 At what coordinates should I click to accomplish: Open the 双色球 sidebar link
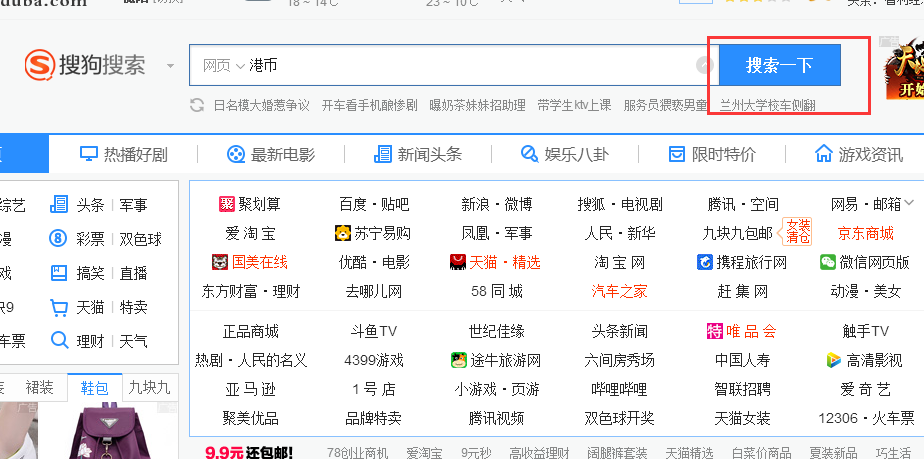click(x=140, y=239)
